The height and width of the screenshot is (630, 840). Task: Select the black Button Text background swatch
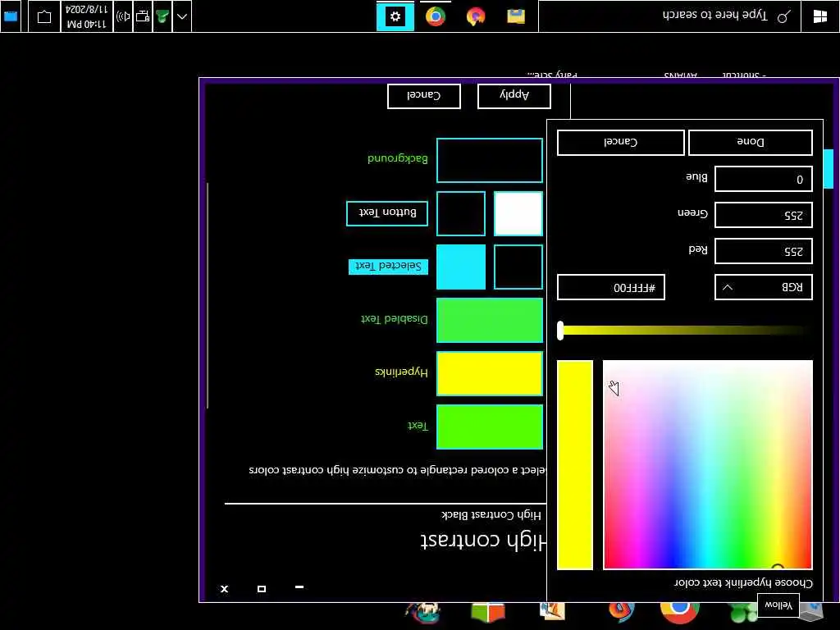point(461,213)
